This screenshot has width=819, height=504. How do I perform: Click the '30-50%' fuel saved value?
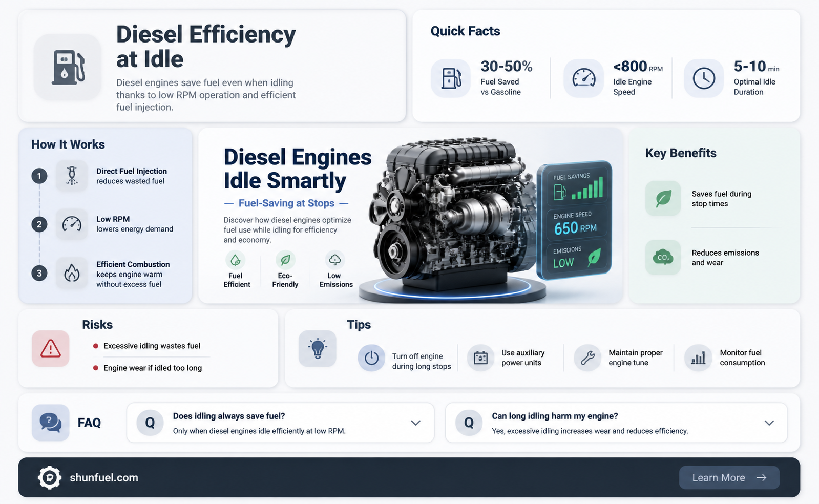[x=507, y=66]
